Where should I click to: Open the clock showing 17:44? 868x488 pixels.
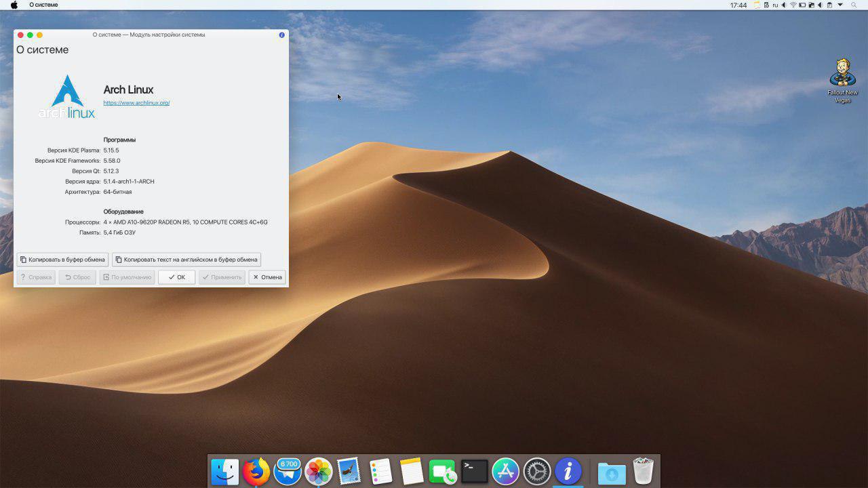click(738, 5)
